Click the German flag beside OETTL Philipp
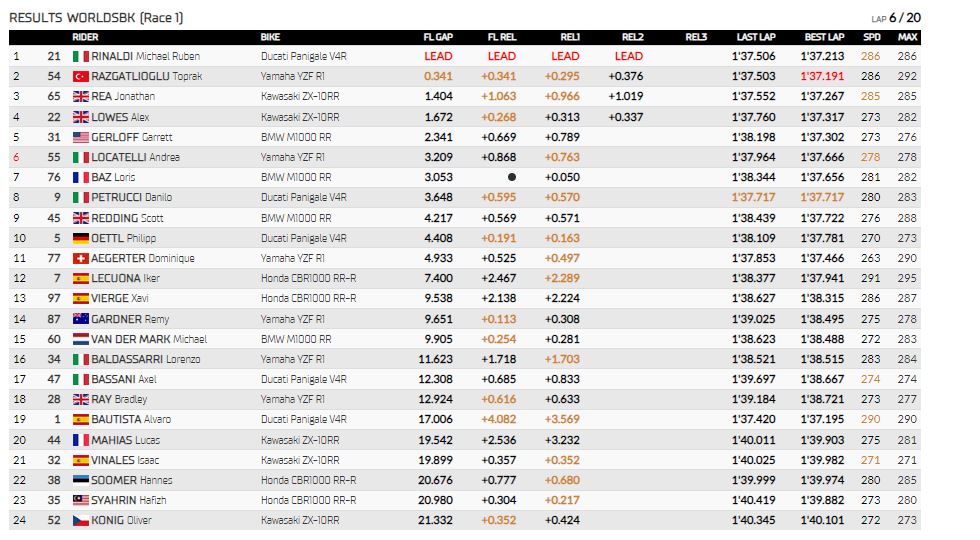 pyautogui.click(x=81, y=238)
